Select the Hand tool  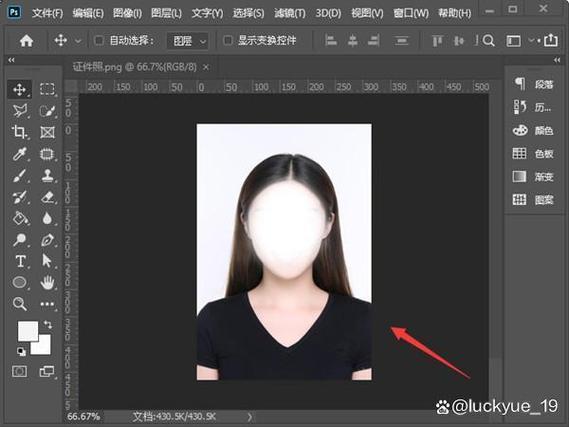[48, 282]
